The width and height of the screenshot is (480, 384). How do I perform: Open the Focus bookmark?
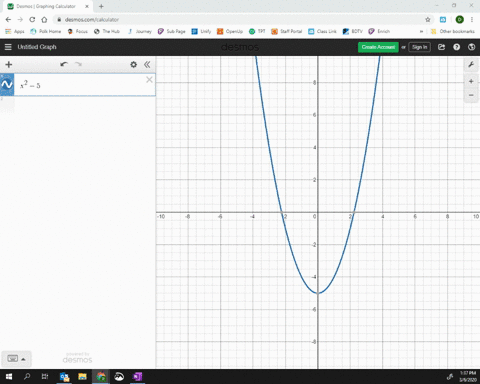click(78, 31)
